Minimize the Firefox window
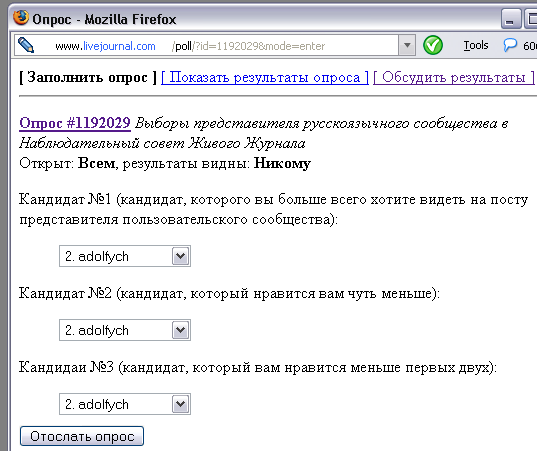Viewport: 537px width, 451px height. pyautogui.click(x=510, y=19)
